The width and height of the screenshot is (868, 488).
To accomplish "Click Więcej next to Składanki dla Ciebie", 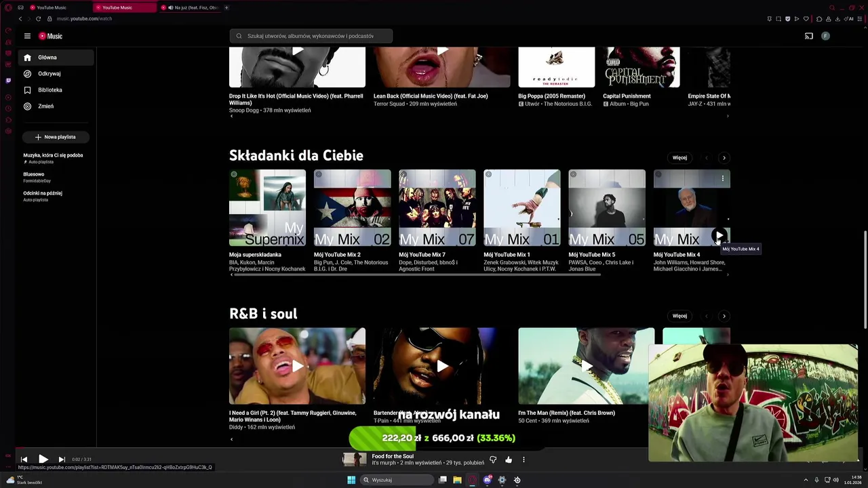I will pyautogui.click(x=679, y=158).
